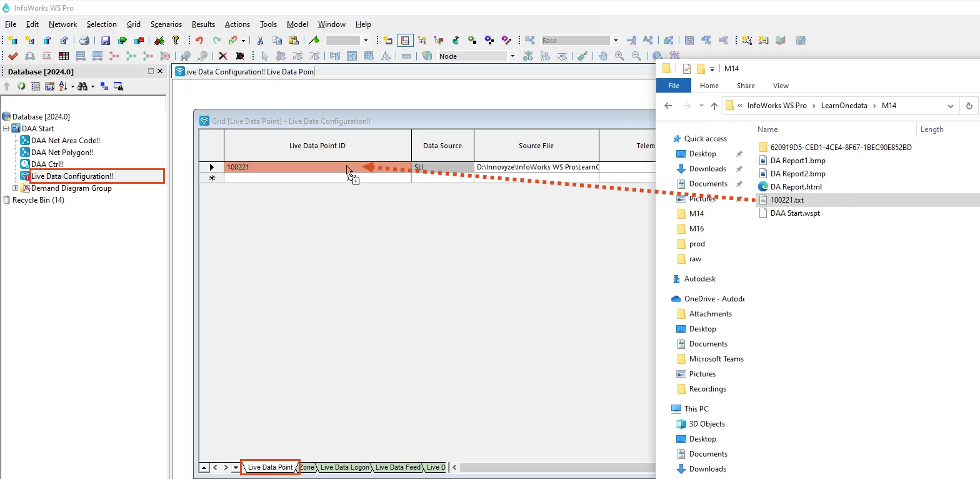The image size is (980, 479).
Task: Click the Print icon in the toolbar
Action: click(x=84, y=41)
